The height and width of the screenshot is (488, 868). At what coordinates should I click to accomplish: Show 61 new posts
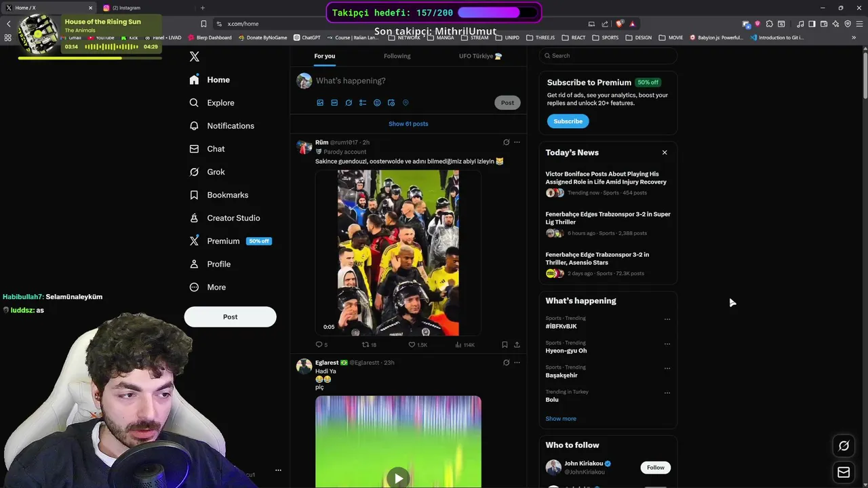pos(408,124)
